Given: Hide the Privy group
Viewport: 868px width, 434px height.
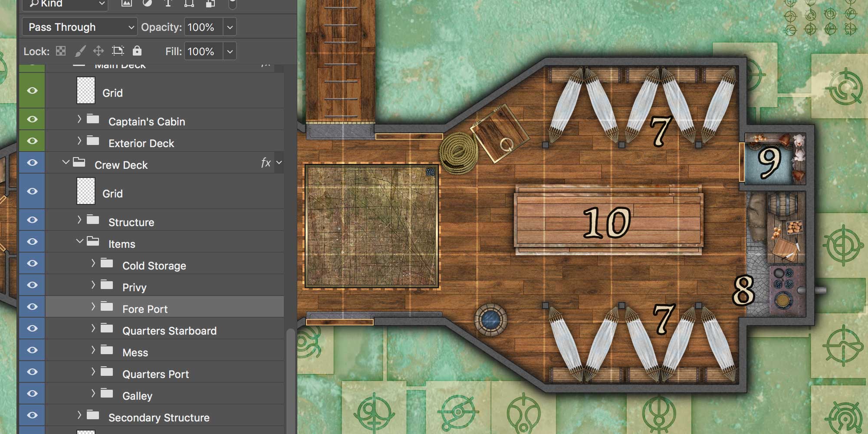Looking at the screenshot, I should 32,285.
